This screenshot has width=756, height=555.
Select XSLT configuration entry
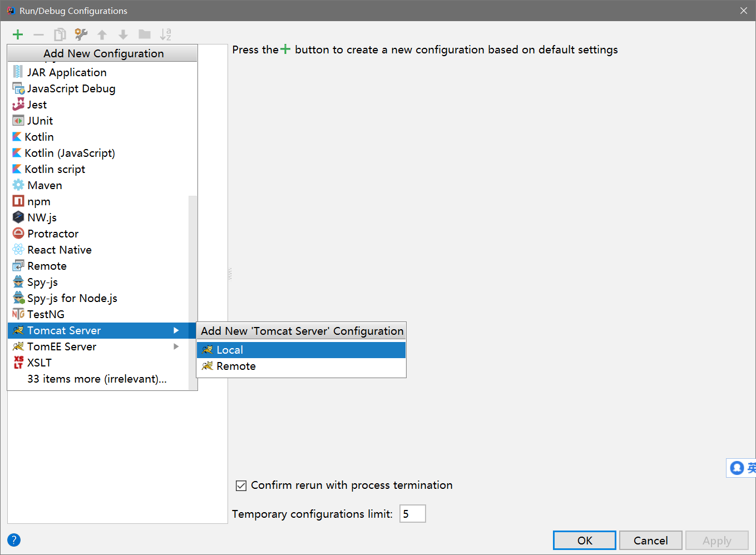pyautogui.click(x=98, y=363)
